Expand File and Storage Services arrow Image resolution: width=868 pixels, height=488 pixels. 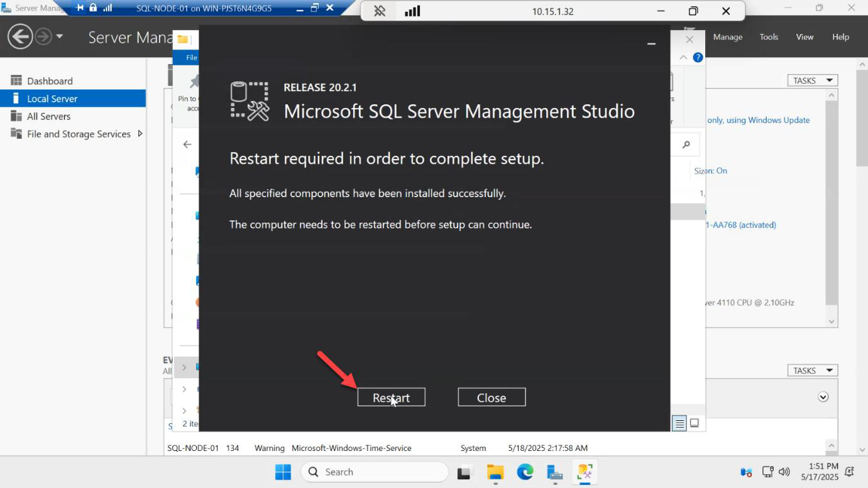pos(140,134)
